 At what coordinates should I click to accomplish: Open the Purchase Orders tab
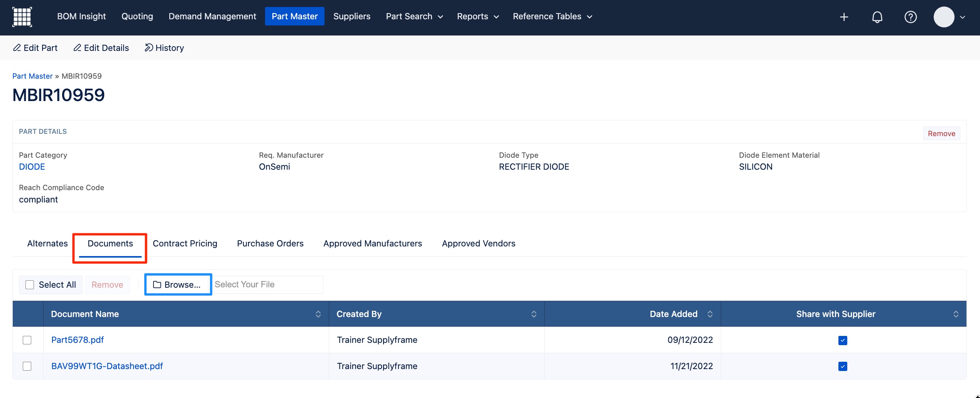pos(270,243)
